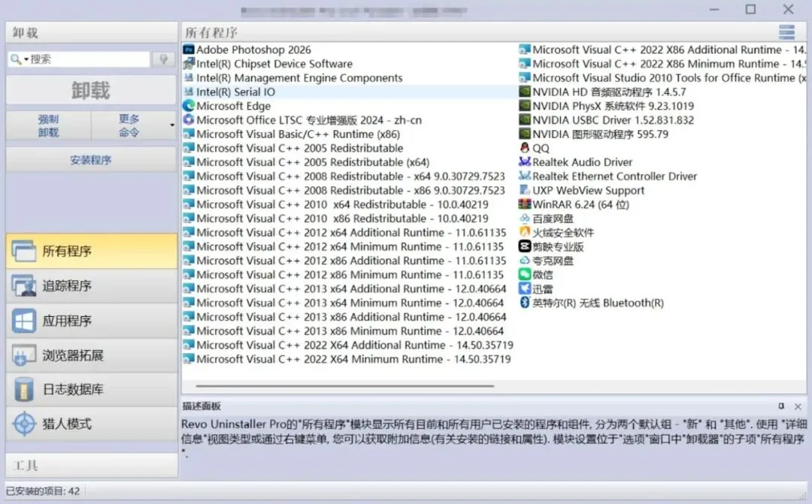Click the 微信 icon
This screenshot has height=504, width=812.
[525, 274]
